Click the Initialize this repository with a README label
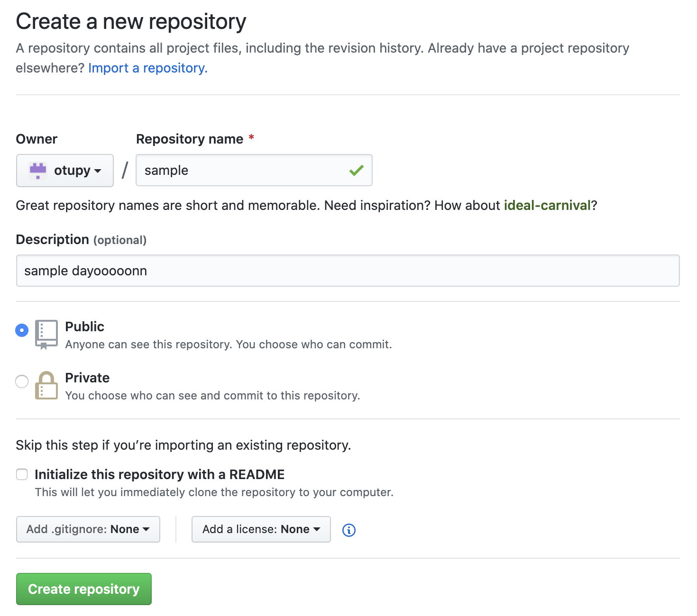697x616 pixels. click(x=160, y=474)
